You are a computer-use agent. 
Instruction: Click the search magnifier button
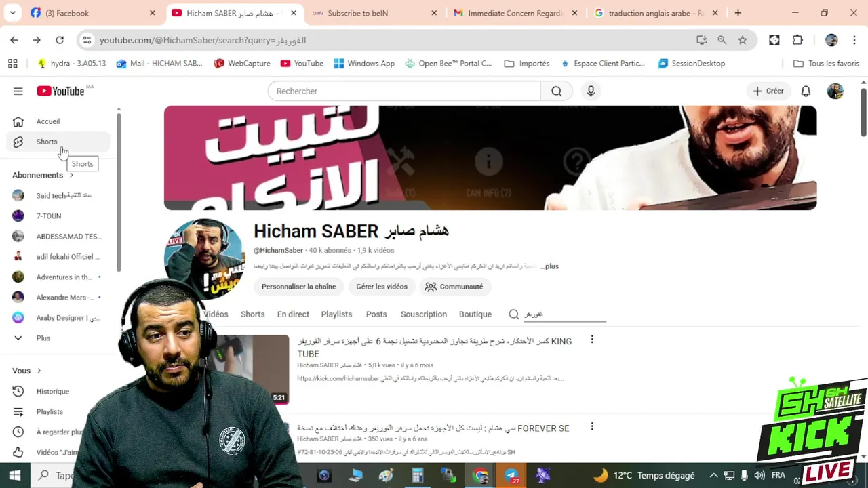coord(557,91)
